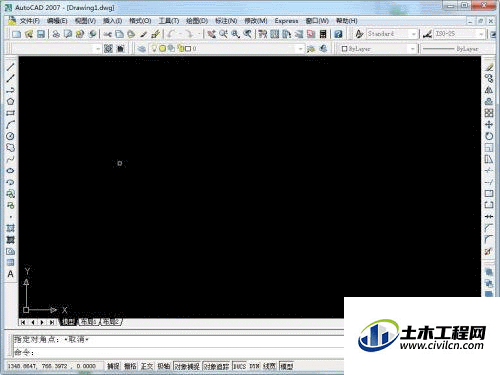Go to first layout tab arrow
Image resolution: width=500 pixels, height=375 pixels.
click(x=23, y=322)
